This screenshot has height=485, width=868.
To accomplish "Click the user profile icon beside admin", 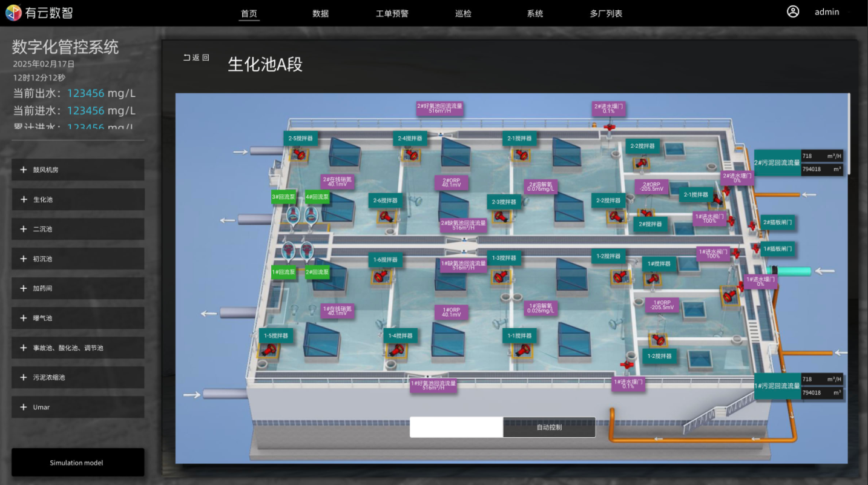I will point(793,12).
